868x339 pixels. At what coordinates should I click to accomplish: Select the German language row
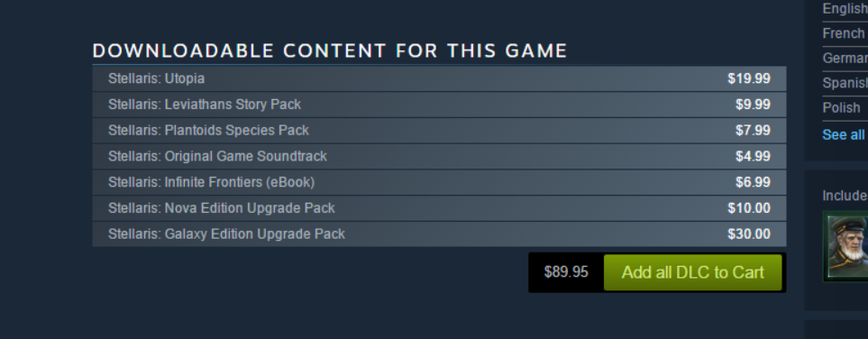(x=845, y=59)
